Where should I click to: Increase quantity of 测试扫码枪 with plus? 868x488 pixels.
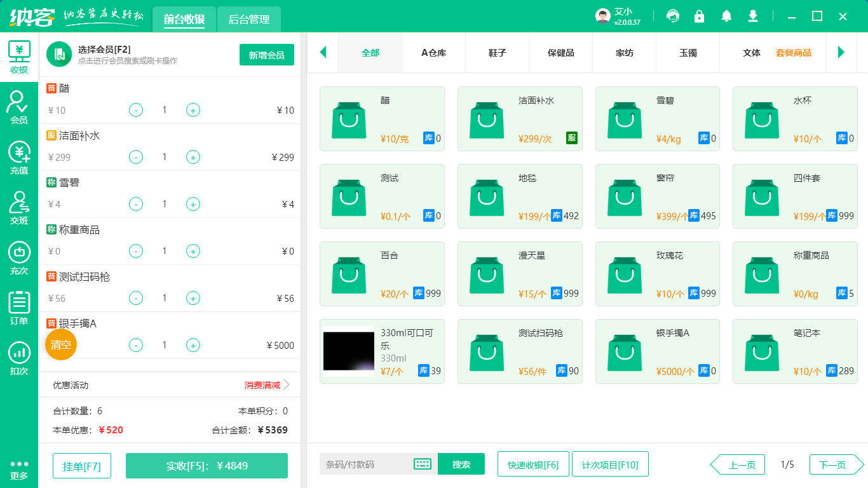tap(193, 298)
